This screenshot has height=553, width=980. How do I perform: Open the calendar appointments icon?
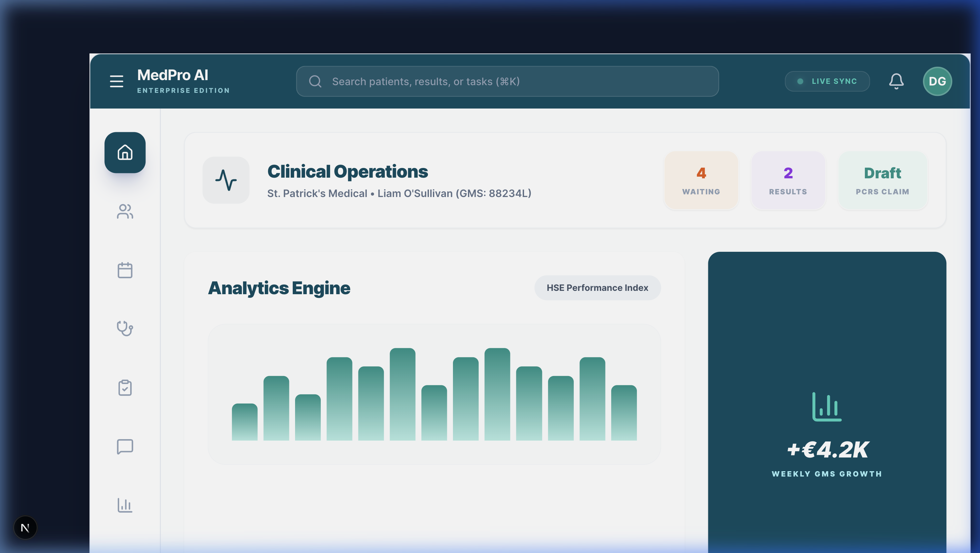pyautogui.click(x=125, y=270)
